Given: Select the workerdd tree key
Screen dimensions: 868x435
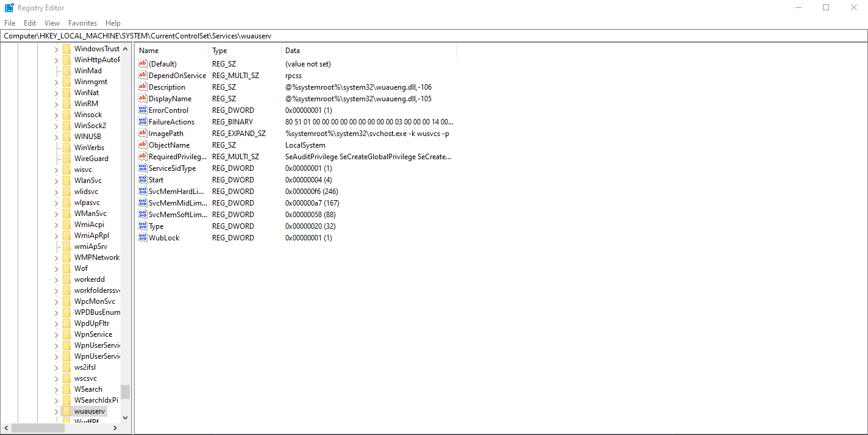Looking at the screenshot, I should (x=90, y=279).
